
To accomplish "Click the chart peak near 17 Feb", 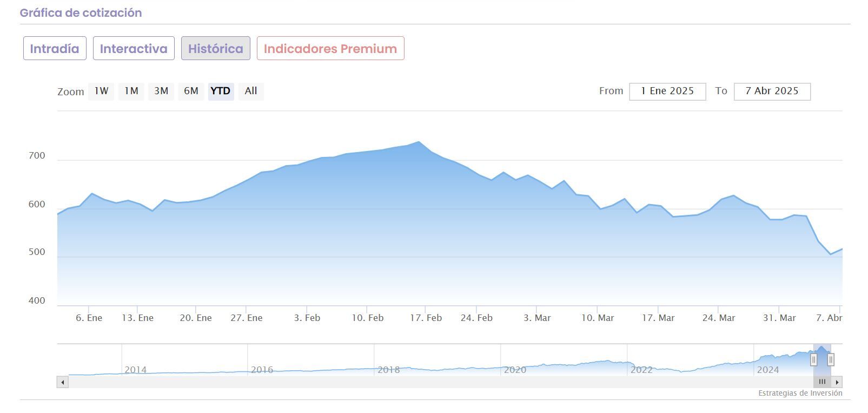I will click(x=419, y=142).
